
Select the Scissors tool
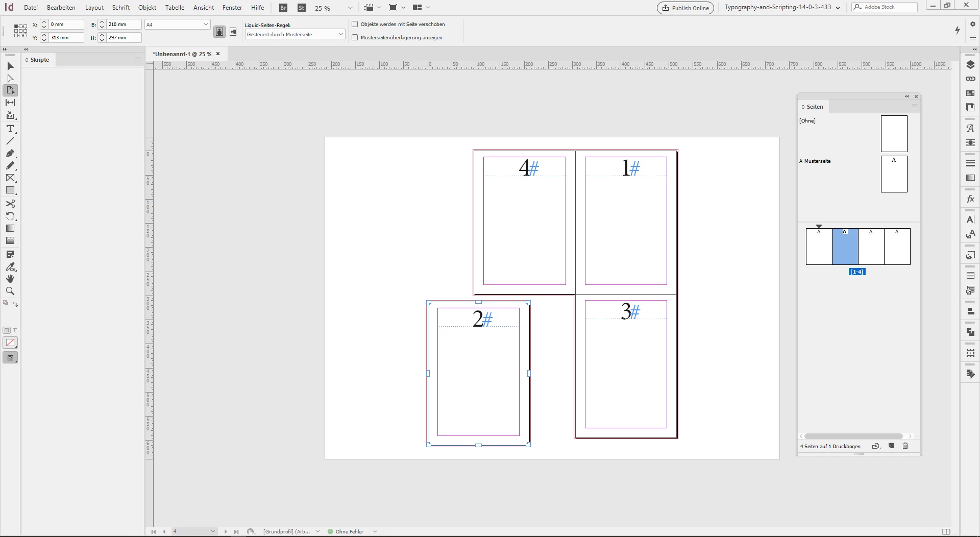[x=10, y=204]
